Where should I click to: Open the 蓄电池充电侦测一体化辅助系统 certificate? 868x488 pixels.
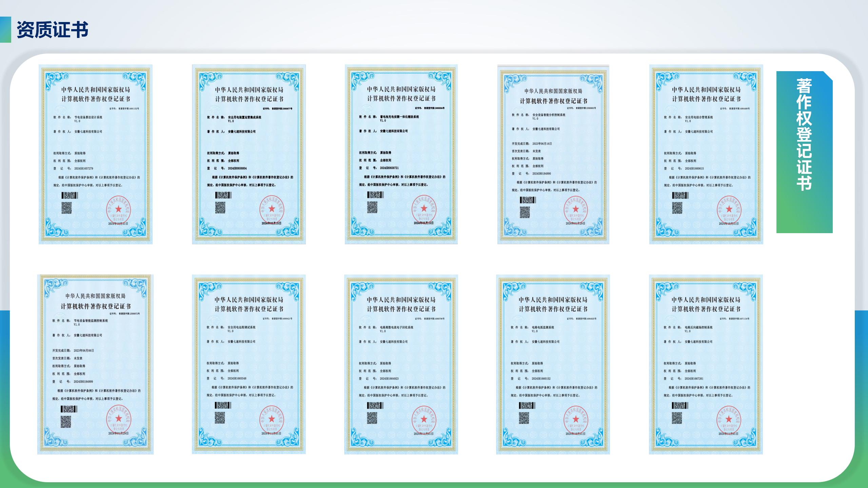[x=401, y=154]
